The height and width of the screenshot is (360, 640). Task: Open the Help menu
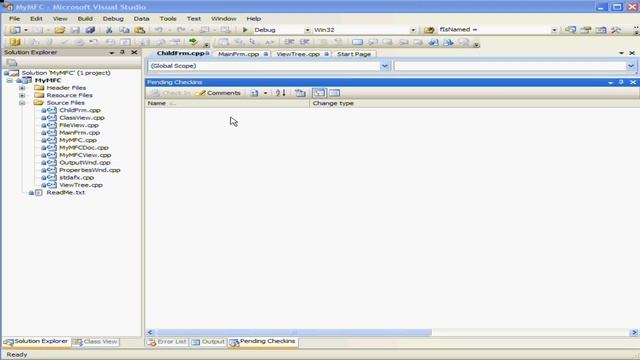[x=253, y=19]
